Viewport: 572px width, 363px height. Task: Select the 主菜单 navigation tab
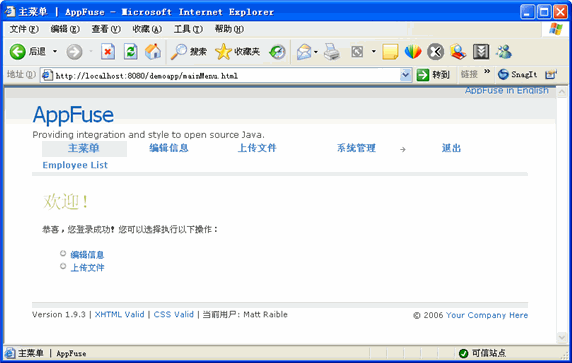pyautogui.click(x=84, y=148)
